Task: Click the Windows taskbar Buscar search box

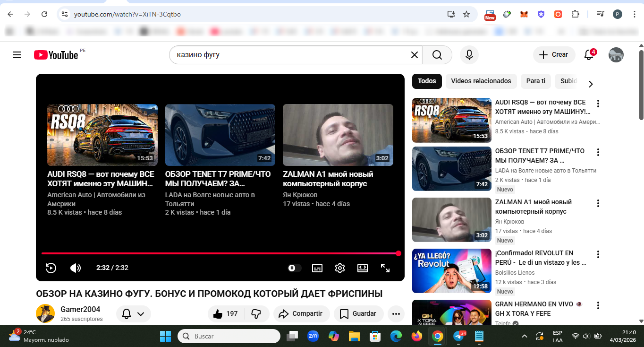Action: (x=229, y=336)
